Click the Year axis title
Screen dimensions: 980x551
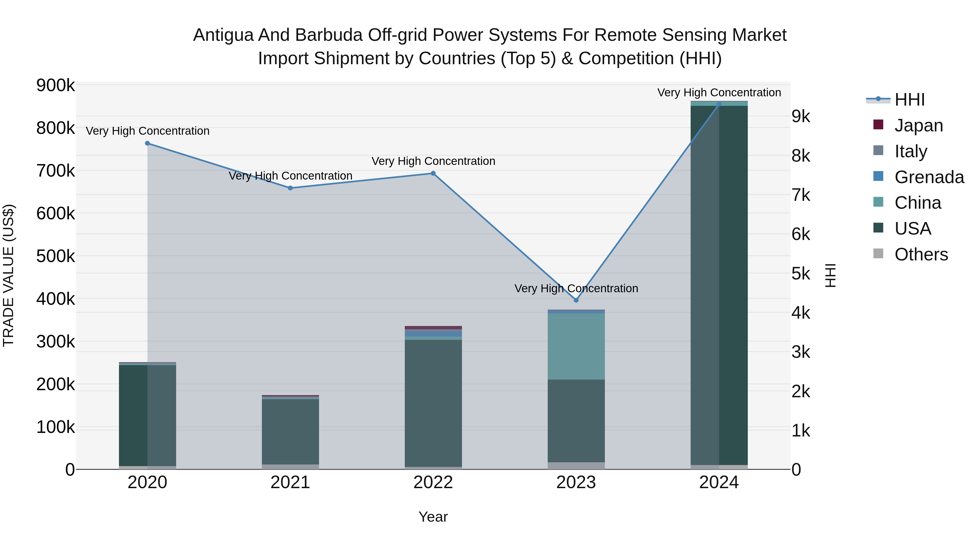(x=433, y=517)
